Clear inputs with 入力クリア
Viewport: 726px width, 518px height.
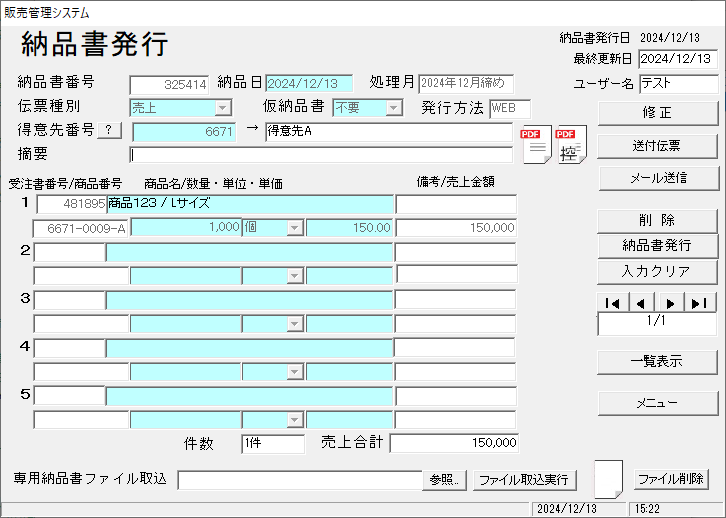coord(657,272)
